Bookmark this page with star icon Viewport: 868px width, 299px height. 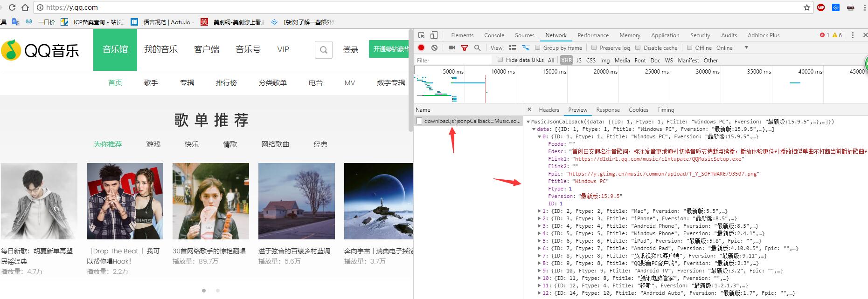click(806, 7)
